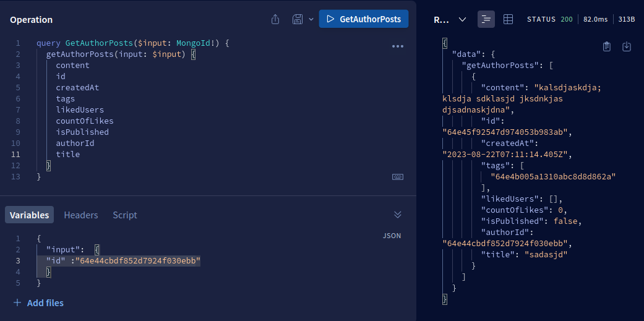Click the countOfLikes field in query
This screenshot has height=321, width=644.
(x=85, y=121)
